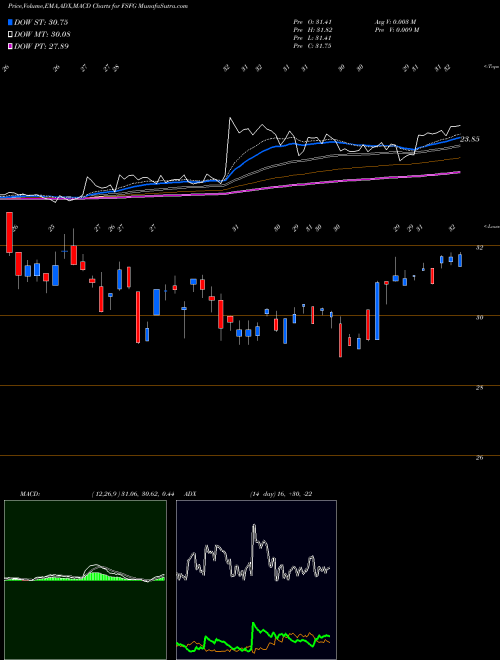Viewport: 500px width, 660px height.
Task: Click the ADX (14 day) heading
Action: coord(248,494)
